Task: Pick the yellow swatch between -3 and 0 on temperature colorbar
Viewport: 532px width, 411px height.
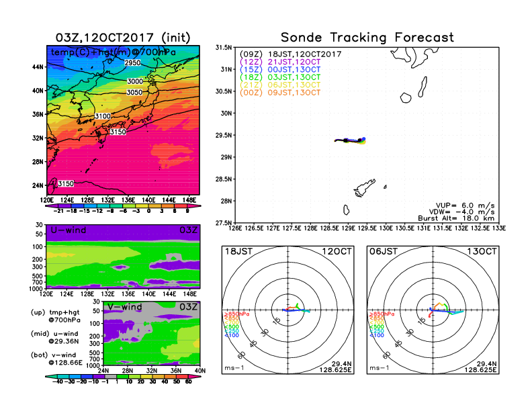Action: [x=142, y=206]
